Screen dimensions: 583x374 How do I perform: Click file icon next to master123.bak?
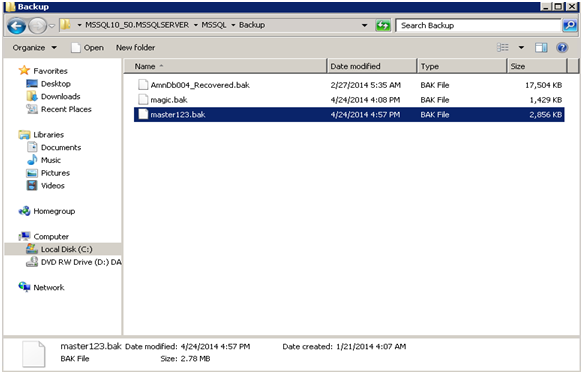[143, 114]
